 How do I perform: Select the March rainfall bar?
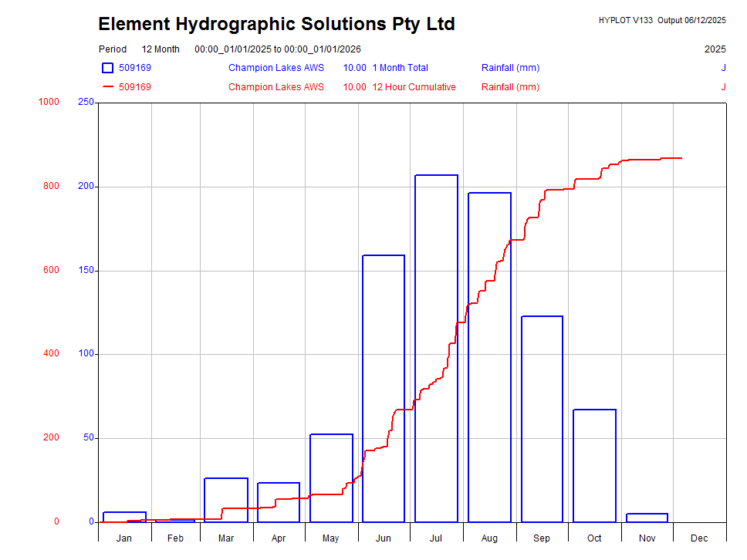tap(226, 500)
